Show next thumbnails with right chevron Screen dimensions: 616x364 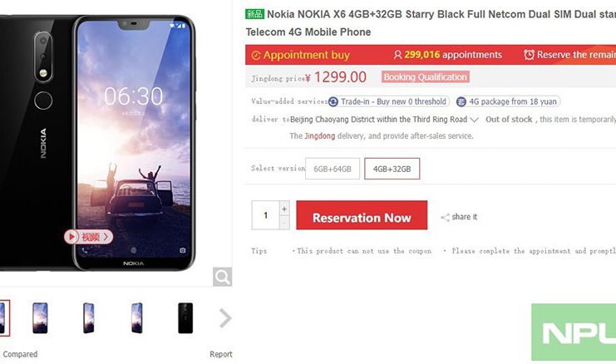point(224,317)
